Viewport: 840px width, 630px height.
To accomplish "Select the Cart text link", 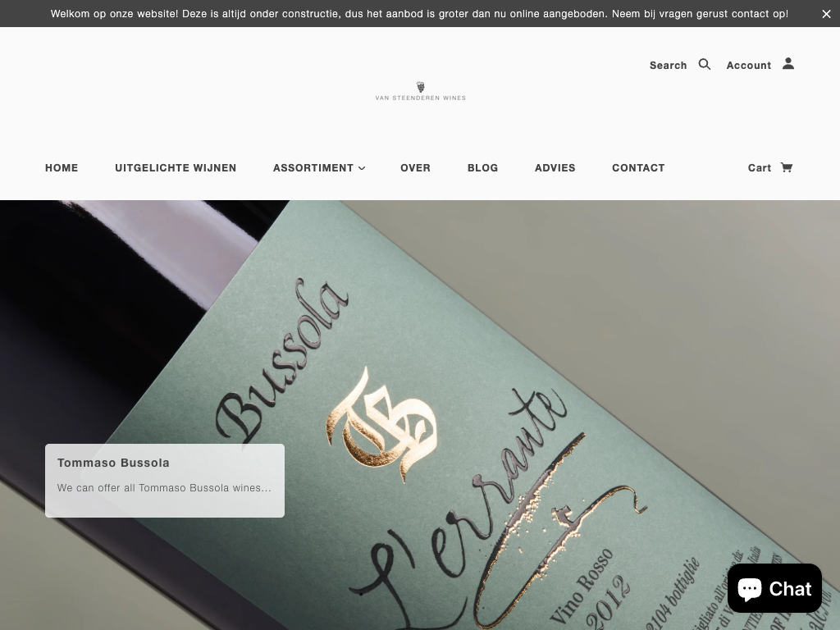I will (759, 167).
